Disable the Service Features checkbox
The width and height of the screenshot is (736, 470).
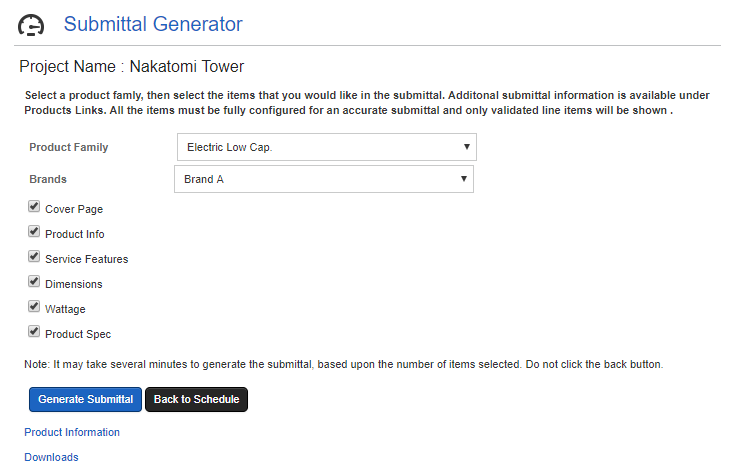(34, 257)
